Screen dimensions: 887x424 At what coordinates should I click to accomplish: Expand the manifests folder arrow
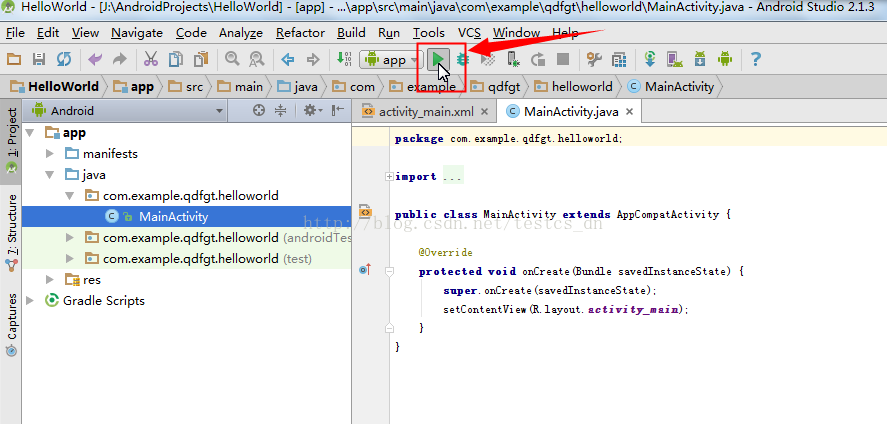50,154
